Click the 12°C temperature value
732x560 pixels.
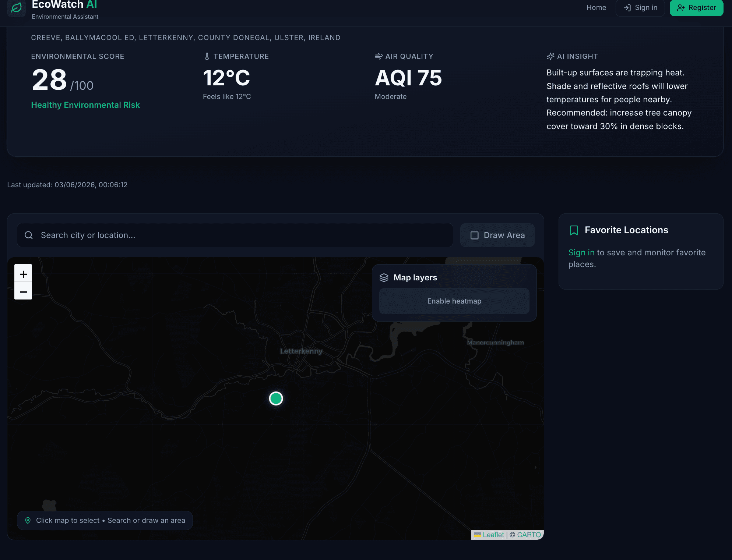click(x=226, y=78)
